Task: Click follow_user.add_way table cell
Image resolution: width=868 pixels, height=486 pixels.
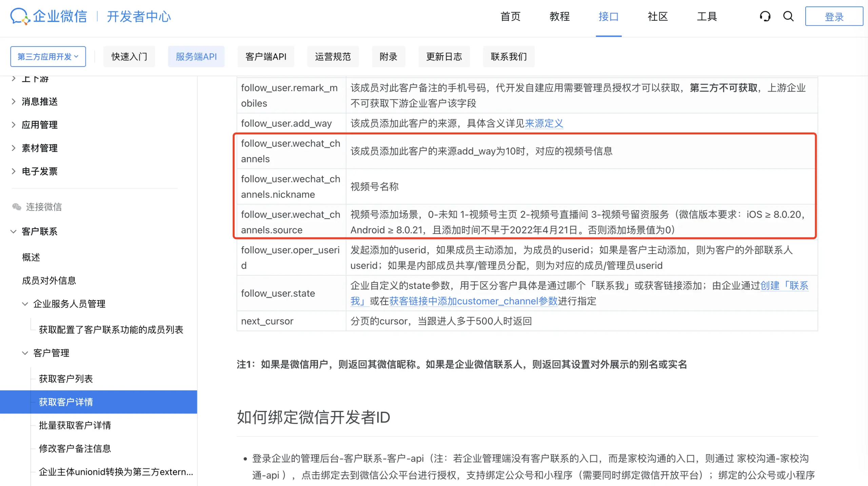Action: click(x=291, y=123)
